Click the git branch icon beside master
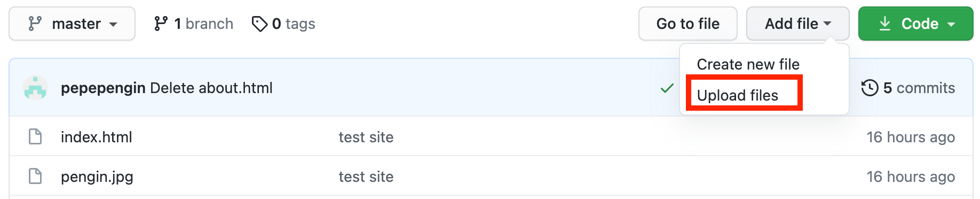 [x=35, y=24]
